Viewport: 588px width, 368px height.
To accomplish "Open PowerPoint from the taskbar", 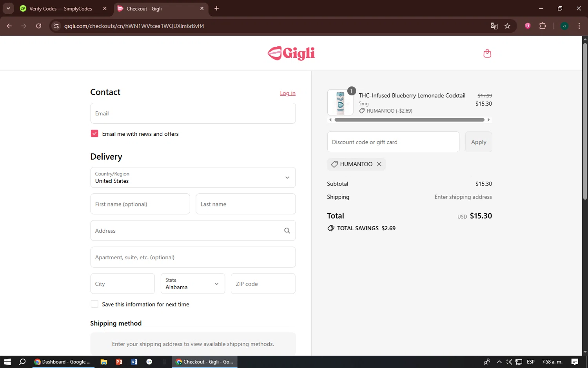I will [x=119, y=362].
